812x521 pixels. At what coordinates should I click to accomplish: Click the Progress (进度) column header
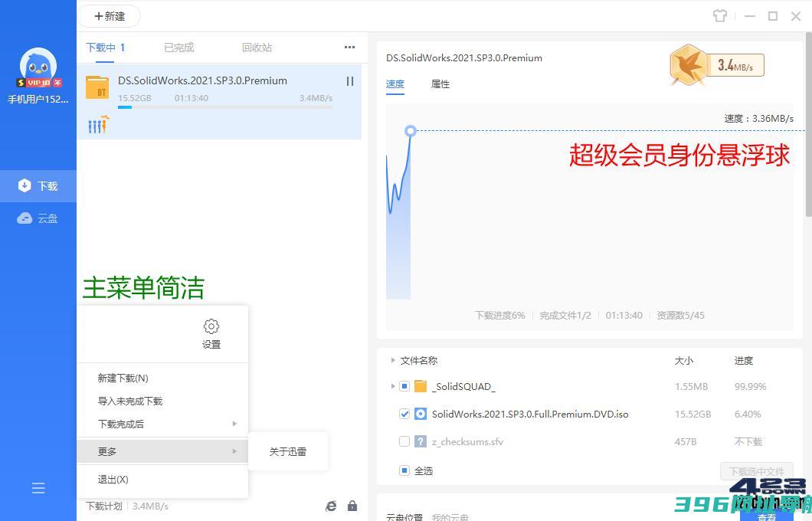pos(744,360)
